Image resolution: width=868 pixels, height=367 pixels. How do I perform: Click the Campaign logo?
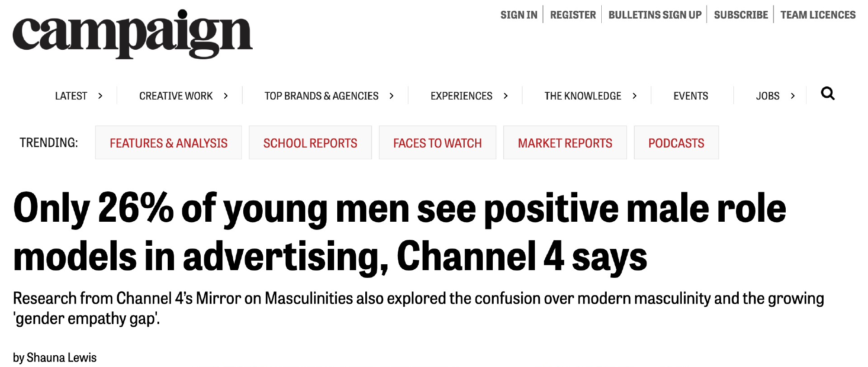tap(132, 34)
